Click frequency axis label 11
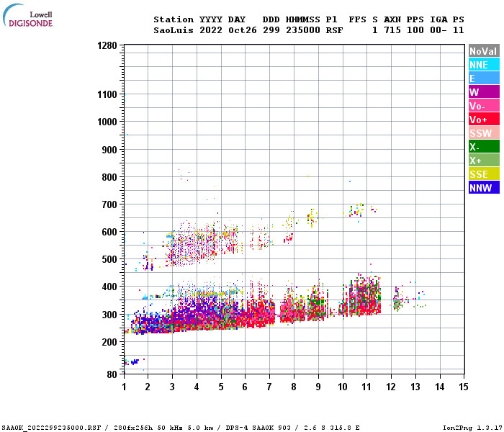Screen dimensions: 504x432 tap(366, 387)
